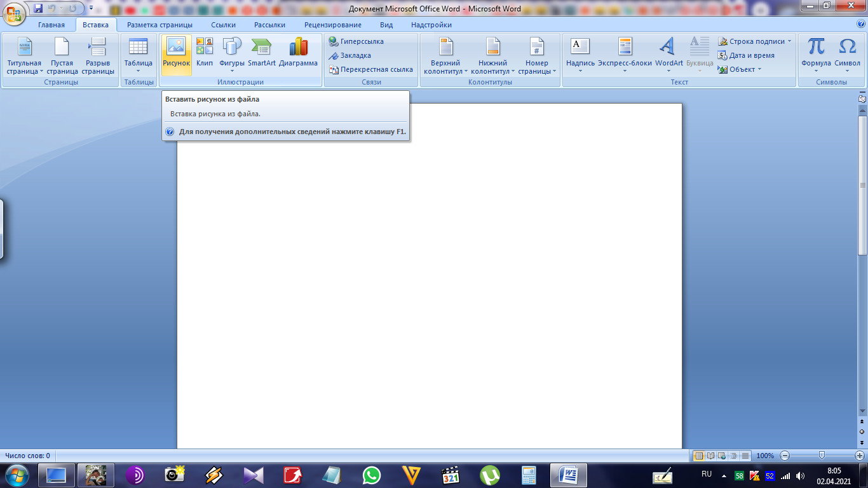This screenshot has width=868, height=488.
Task: Toggle the web document view button
Action: (x=722, y=456)
